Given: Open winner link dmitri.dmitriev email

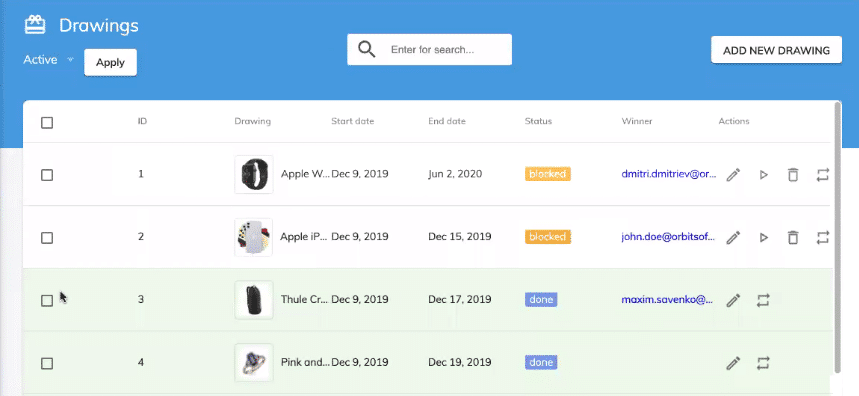Looking at the screenshot, I should pos(669,174).
